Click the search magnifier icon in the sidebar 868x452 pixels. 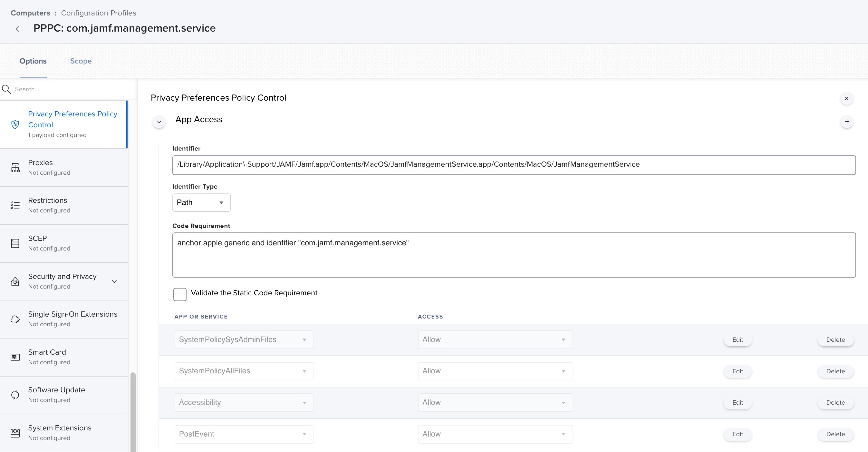[6, 89]
